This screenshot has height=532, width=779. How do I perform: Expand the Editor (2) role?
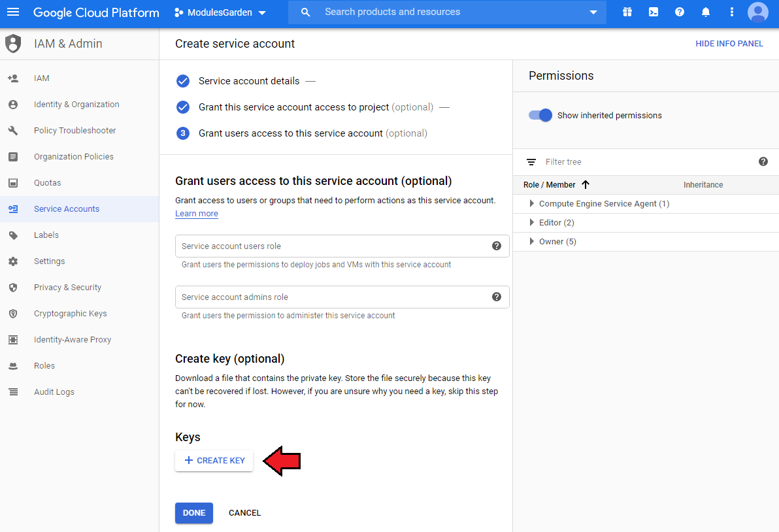[531, 222]
